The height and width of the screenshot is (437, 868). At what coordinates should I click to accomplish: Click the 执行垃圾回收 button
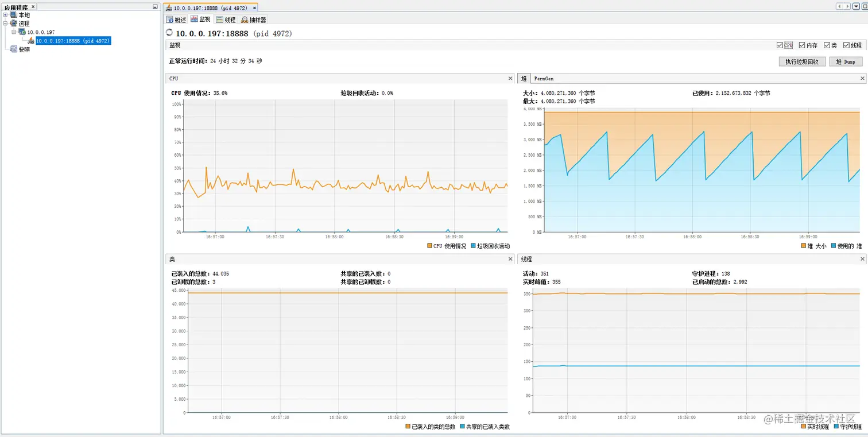click(x=802, y=61)
